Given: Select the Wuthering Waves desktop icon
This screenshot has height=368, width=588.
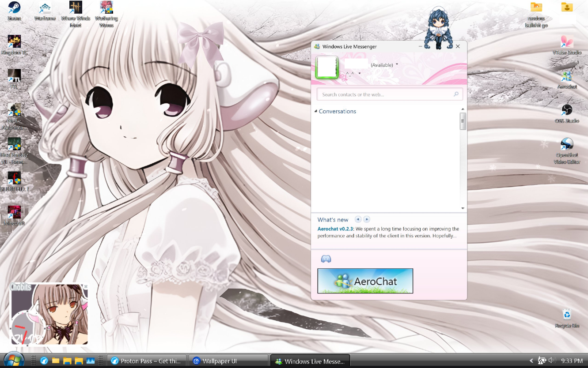Looking at the screenshot, I should 106,14.
